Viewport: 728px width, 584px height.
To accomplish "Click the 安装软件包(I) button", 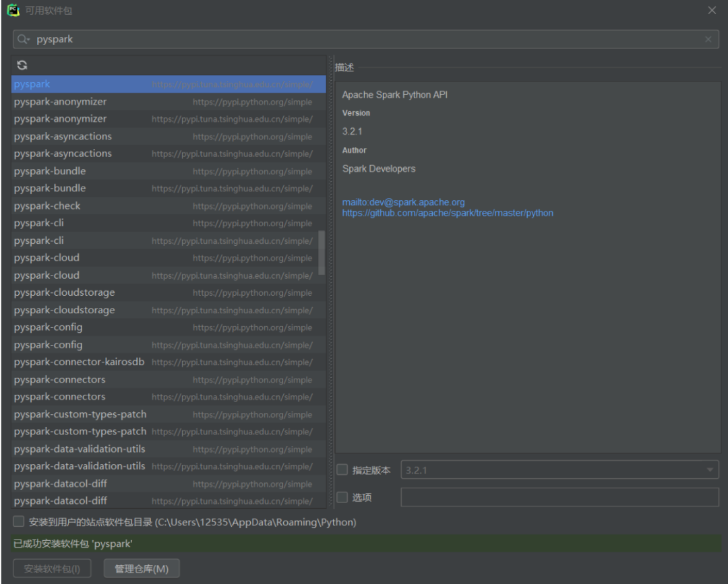I will pos(52,569).
